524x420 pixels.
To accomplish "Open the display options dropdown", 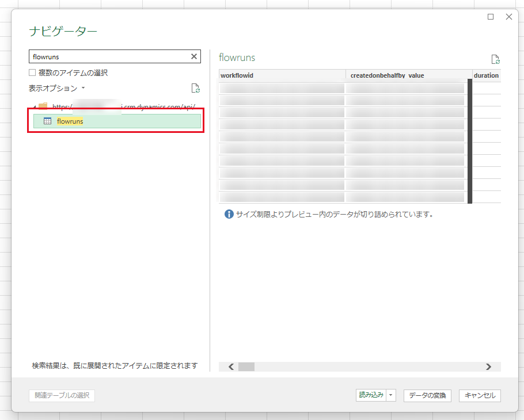I will 56,88.
